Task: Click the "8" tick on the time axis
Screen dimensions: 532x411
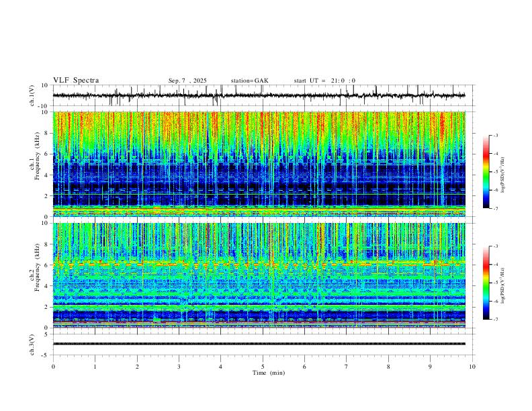Action: (x=388, y=367)
